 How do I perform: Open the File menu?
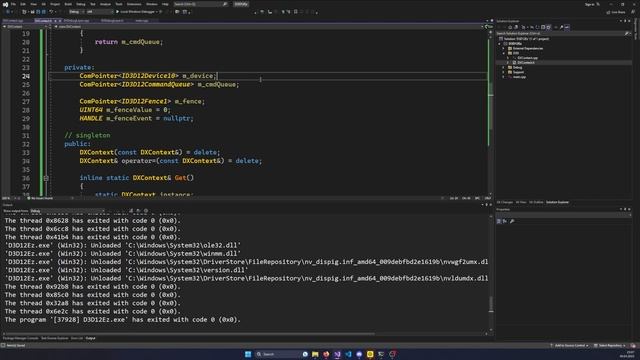13,4
